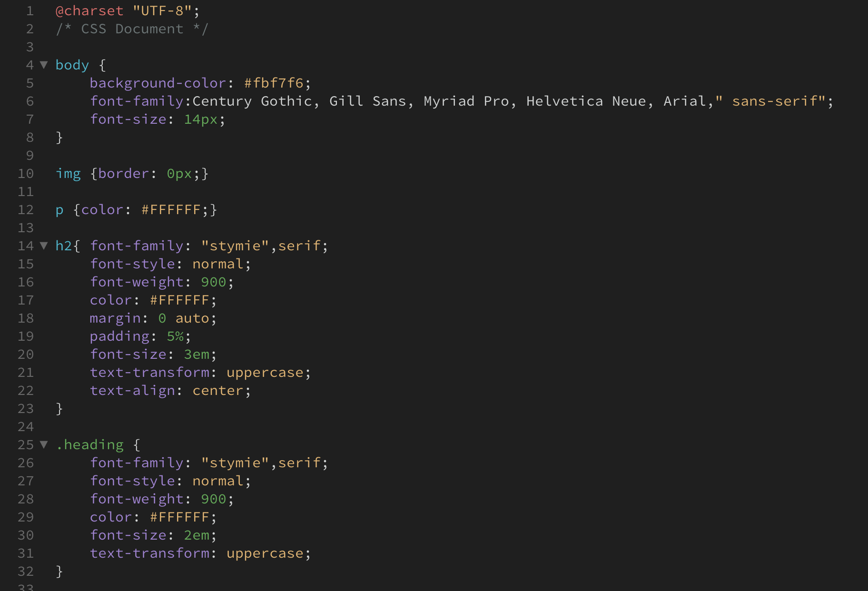
Task: Click line number 1 in gutter
Action: 30,10
